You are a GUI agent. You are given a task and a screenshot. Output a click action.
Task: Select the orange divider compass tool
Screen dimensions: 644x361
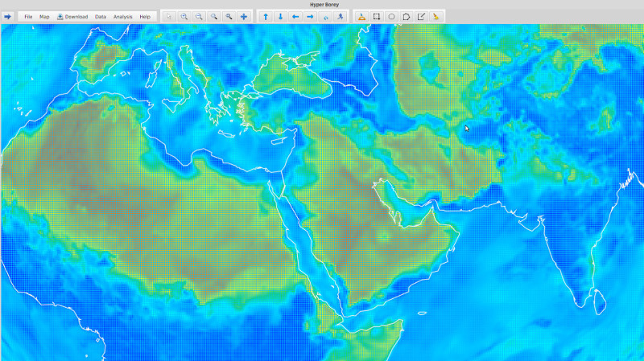tap(361, 17)
